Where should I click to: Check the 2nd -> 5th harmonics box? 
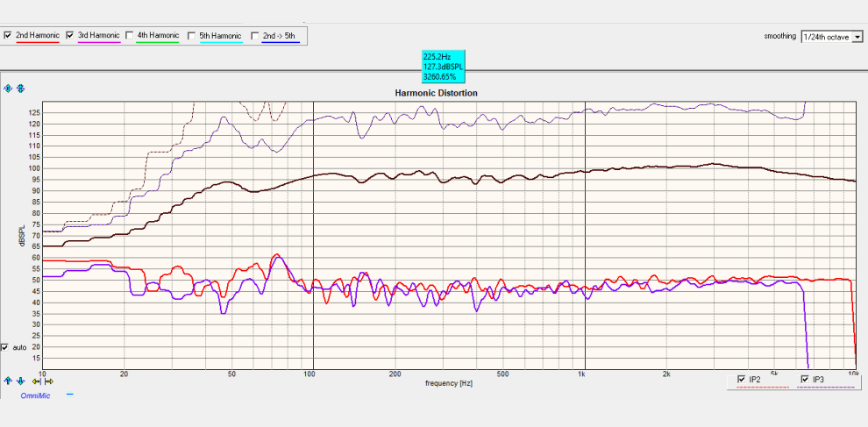coord(254,35)
